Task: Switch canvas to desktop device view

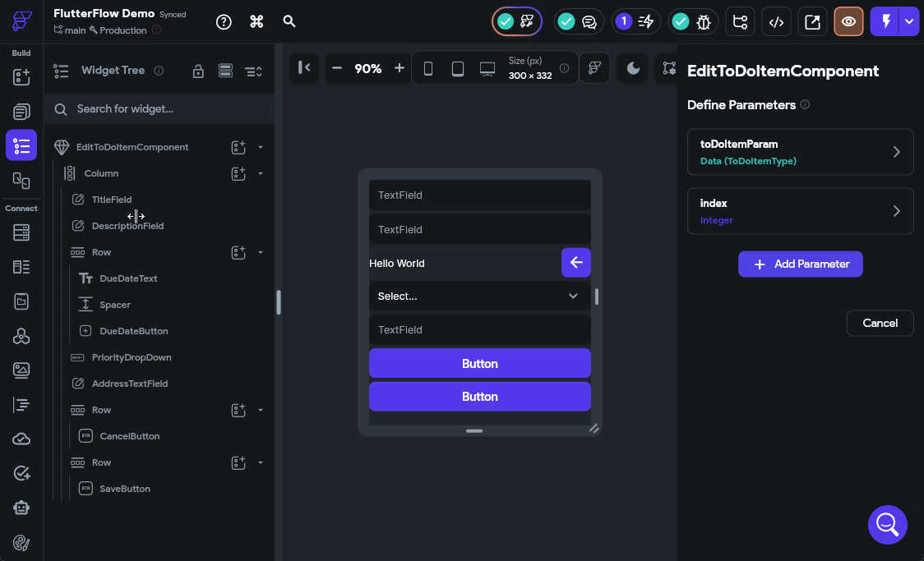Action: click(487, 69)
